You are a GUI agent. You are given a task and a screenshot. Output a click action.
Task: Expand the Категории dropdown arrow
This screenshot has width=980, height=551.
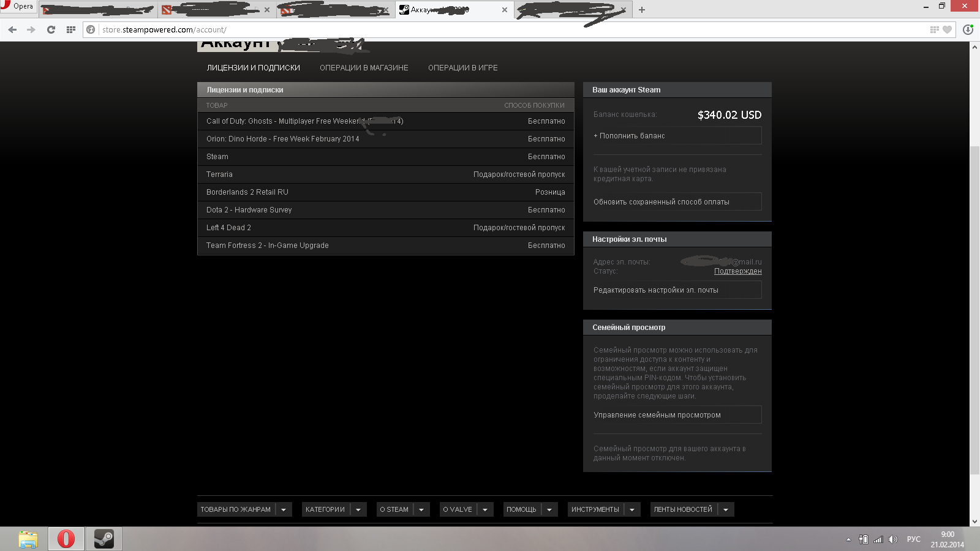pyautogui.click(x=358, y=509)
